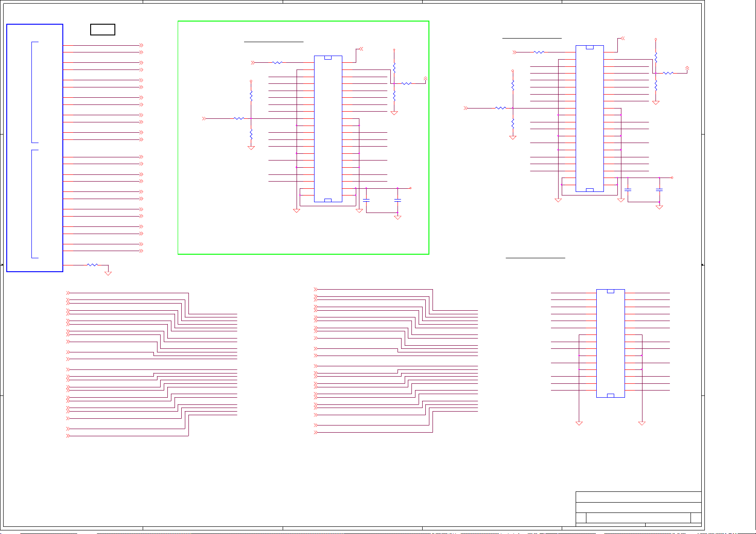This screenshot has width=756, height=534.
Task: Select the IC chip inside the green box
Action: (328, 129)
